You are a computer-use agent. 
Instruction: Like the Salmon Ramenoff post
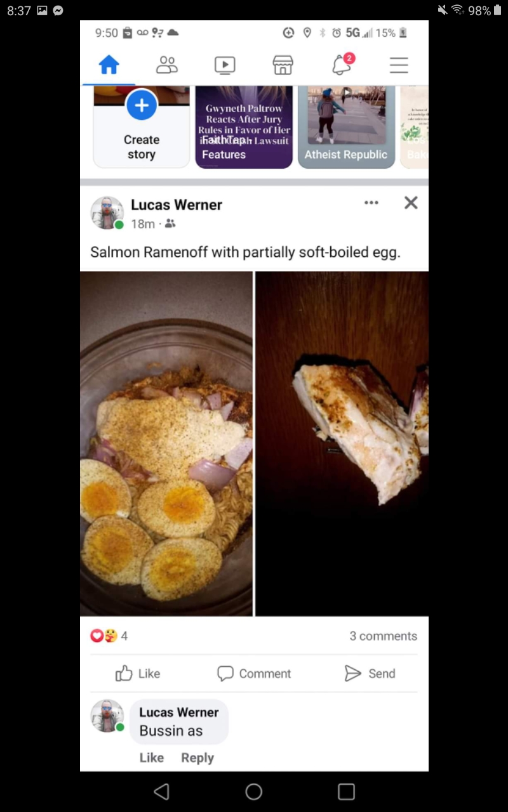138,674
